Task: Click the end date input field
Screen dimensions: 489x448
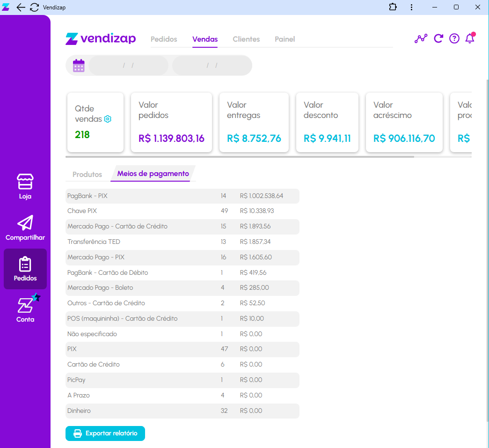Action: (212, 66)
